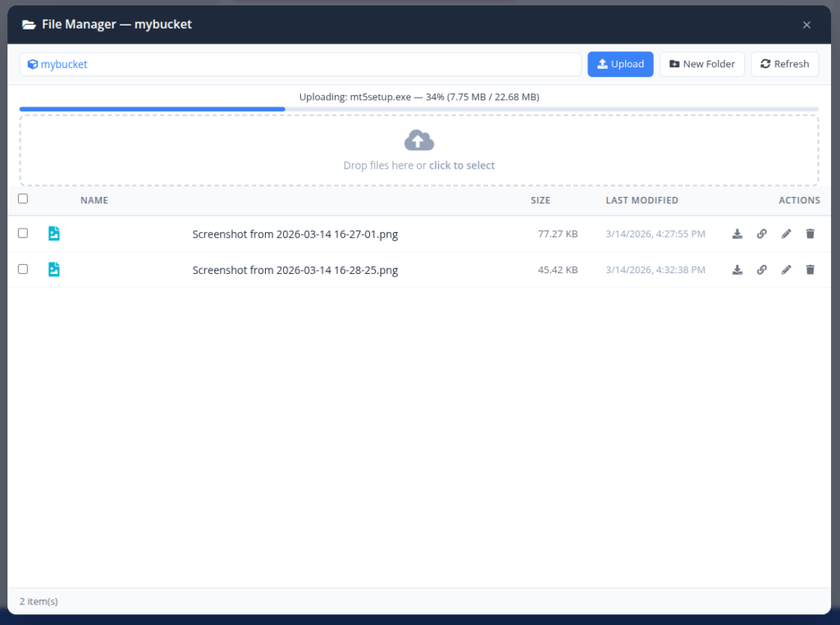The image size is (840, 625).
Task: Open the image icon beside 16-27-01.png
Action: click(54, 233)
